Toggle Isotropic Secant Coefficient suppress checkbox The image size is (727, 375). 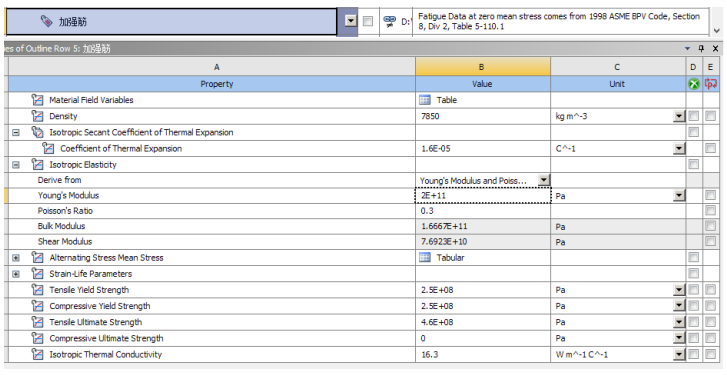click(694, 132)
